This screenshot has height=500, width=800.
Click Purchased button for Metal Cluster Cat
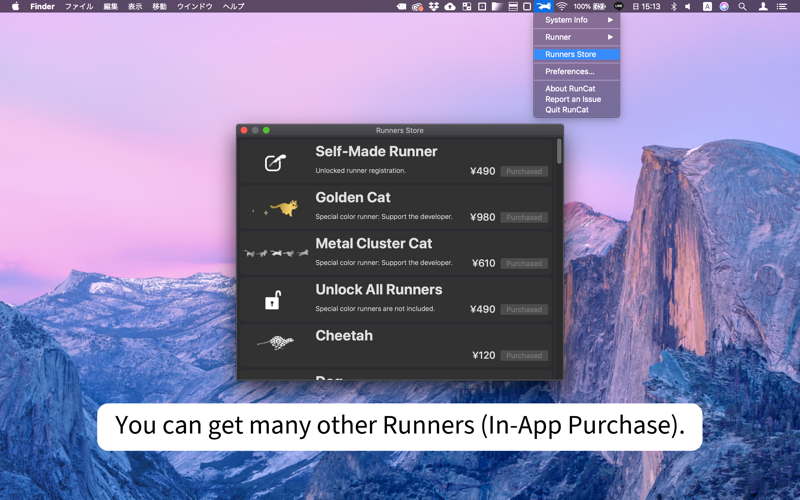click(x=524, y=263)
